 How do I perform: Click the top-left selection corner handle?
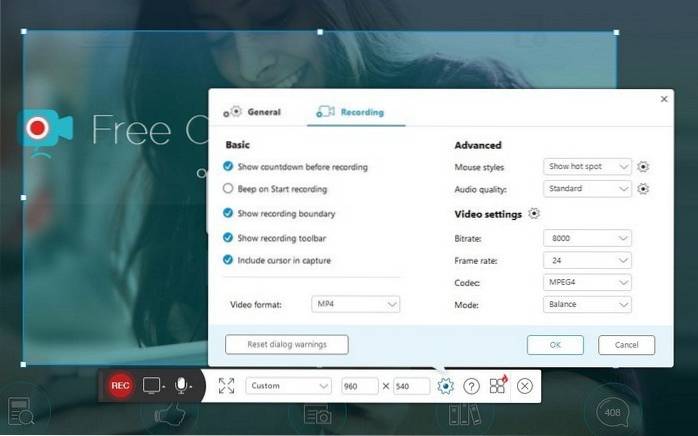pyautogui.click(x=24, y=32)
